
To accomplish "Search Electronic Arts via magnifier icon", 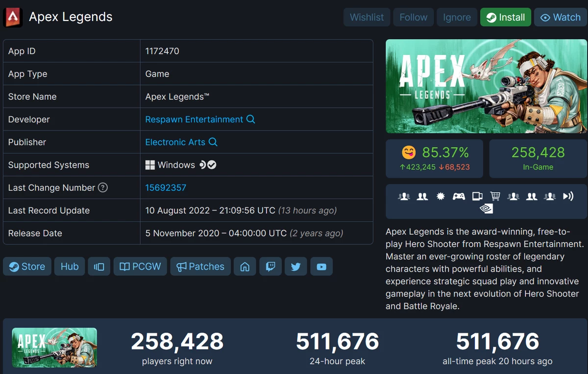I will coord(213,142).
